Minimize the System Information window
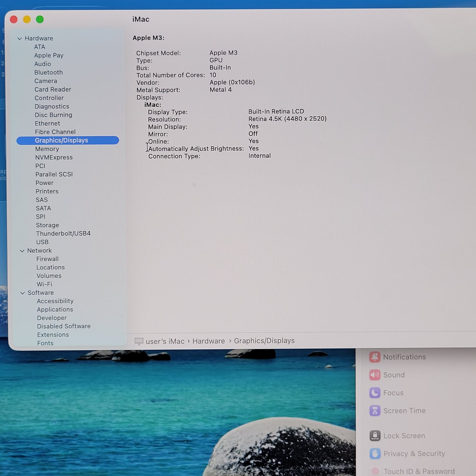Image resolution: width=476 pixels, height=476 pixels. click(x=27, y=19)
